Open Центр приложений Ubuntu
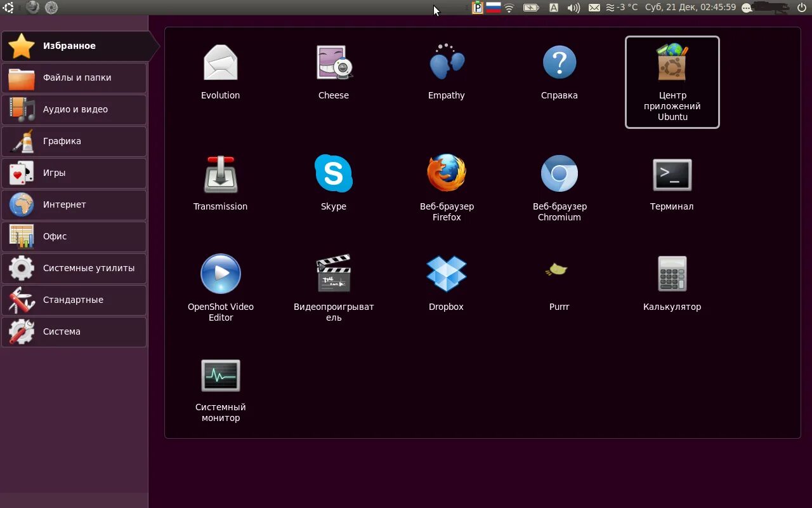 click(x=672, y=82)
